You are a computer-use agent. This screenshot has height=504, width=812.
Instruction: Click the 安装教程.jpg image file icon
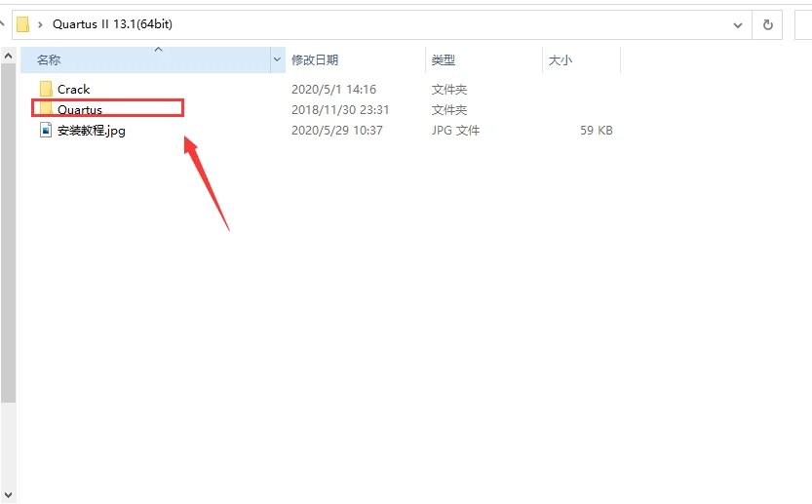pyautogui.click(x=46, y=130)
